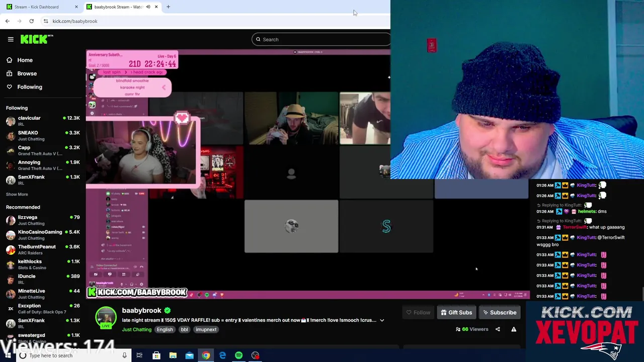
Task: Open SNEAKO channel in sidebar
Action: (43, 136)
